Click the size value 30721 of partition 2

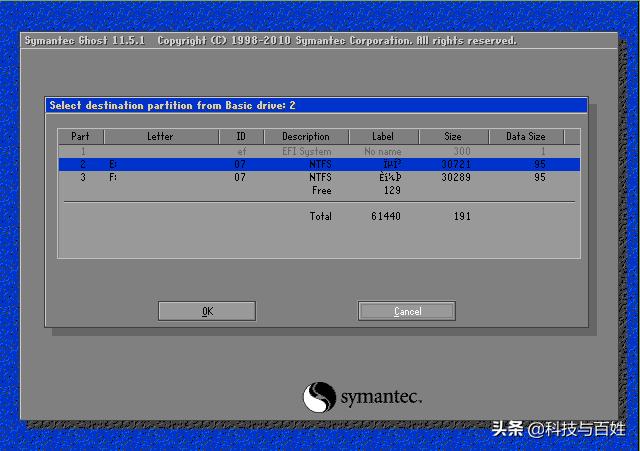point(454,164)
